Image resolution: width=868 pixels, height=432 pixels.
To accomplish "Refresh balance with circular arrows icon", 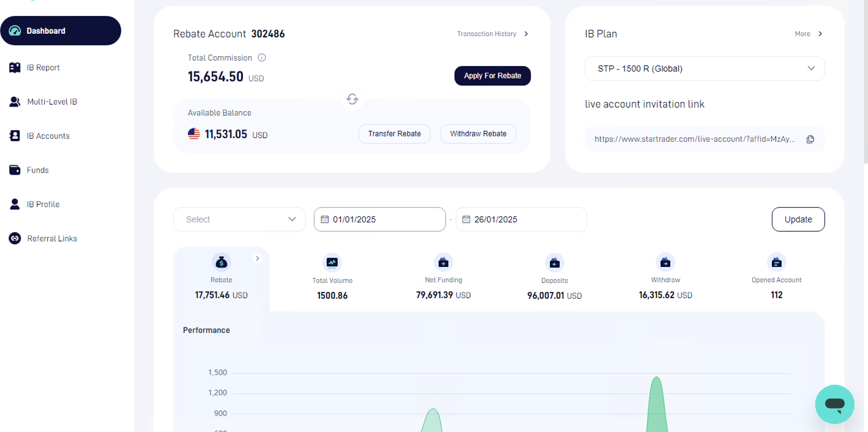I will point(352,99).
